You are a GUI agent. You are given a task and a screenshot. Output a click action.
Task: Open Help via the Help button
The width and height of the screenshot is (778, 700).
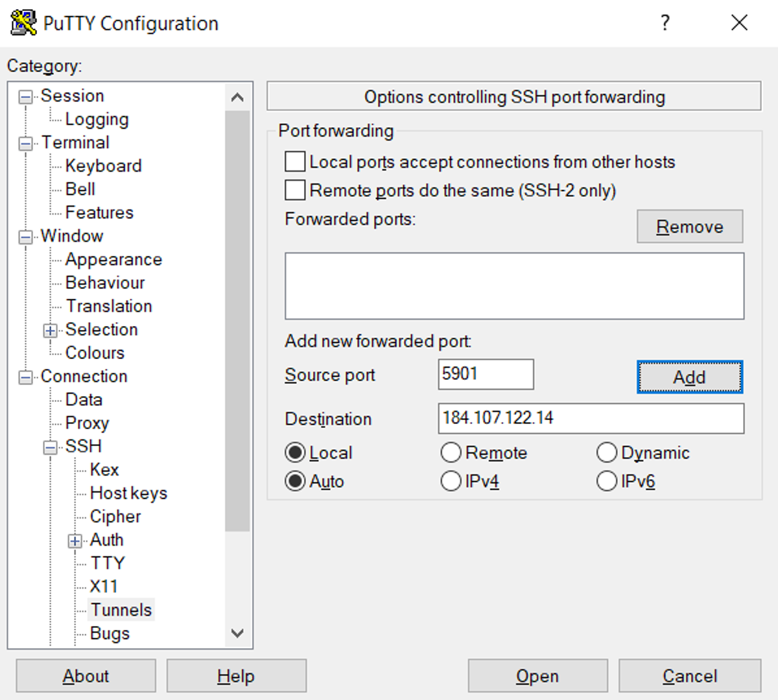(236, 676)
